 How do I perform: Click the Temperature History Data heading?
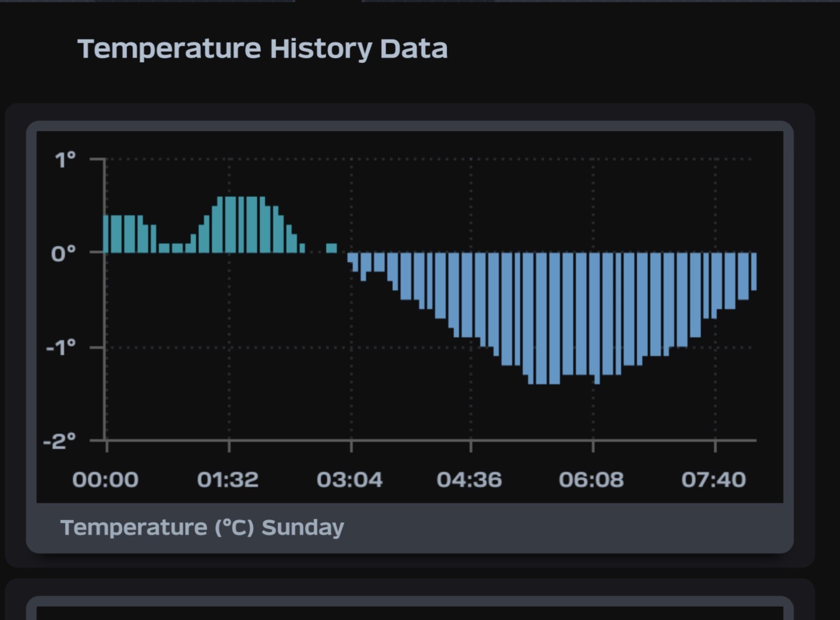point(262,49)
